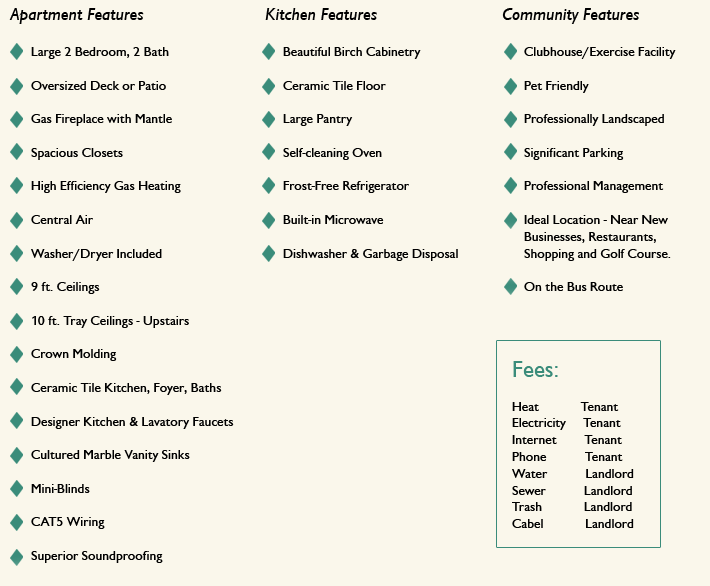
Task: Click the diamond bullet beside Large Pantry
Action: [x=269, y=119]
